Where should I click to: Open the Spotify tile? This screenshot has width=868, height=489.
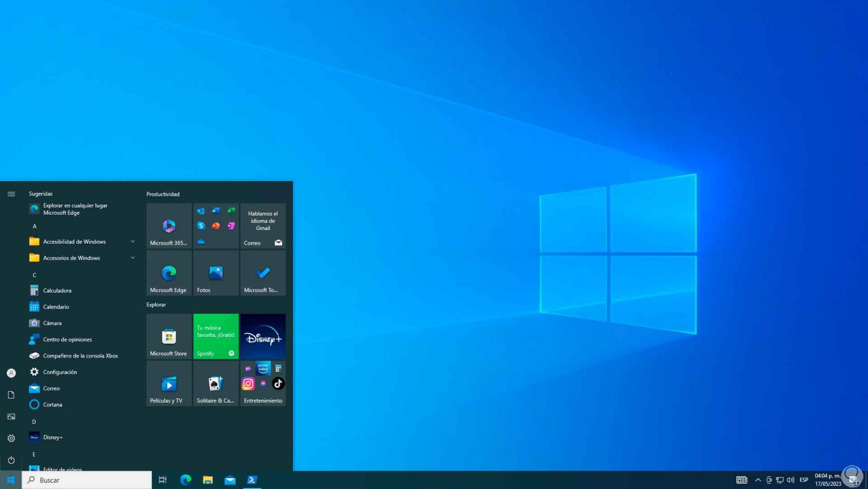216,336
